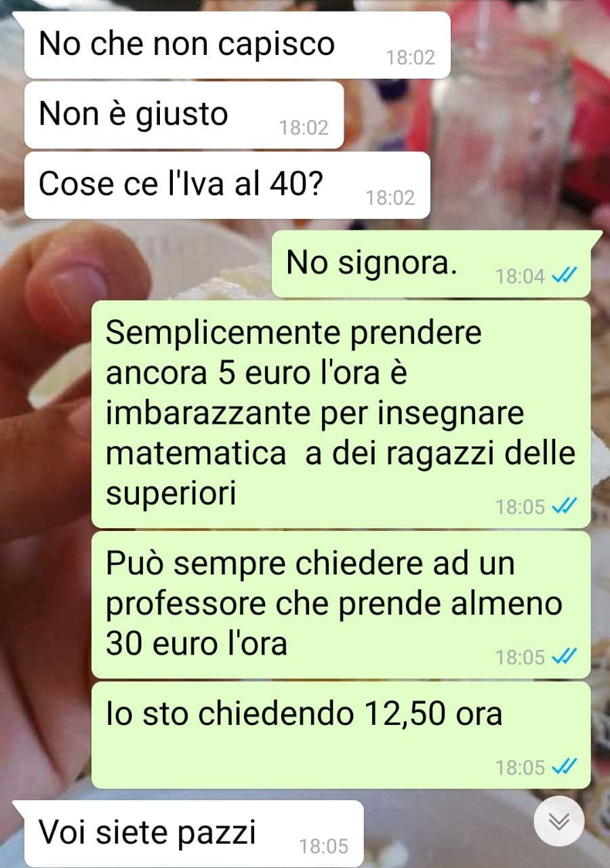Tap 18:05 timestamp on 'Voi siete pazzi'
Screen dimensions: 610x868
pyautogui.click(x=323, y=846)
